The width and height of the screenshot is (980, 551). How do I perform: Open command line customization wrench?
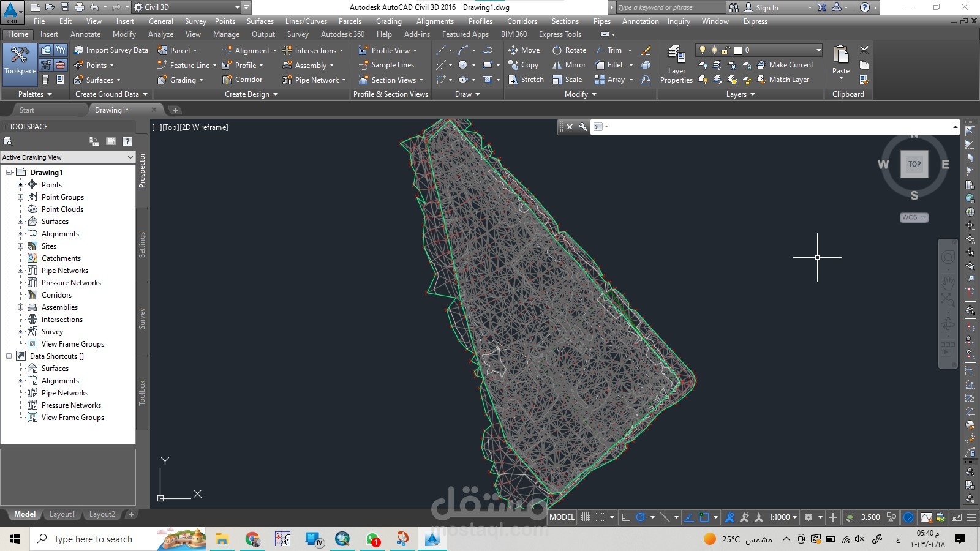click(583, 127)
